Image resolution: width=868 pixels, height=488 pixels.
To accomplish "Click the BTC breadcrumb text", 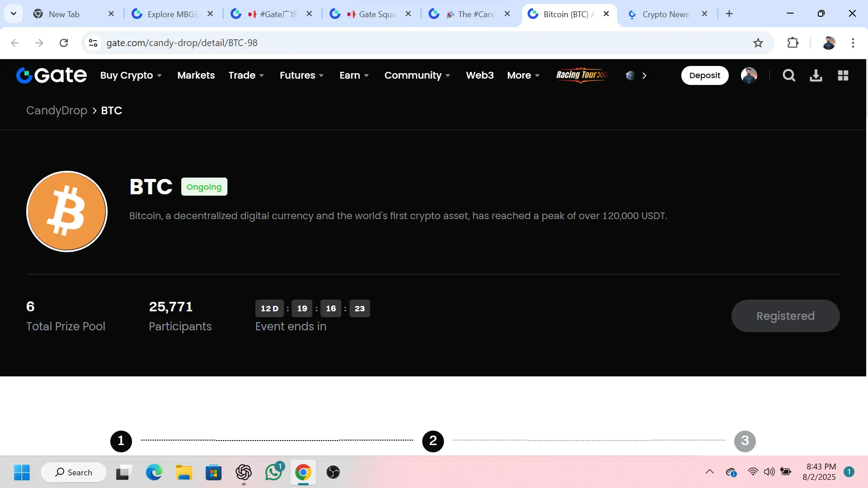I will 111,111.
